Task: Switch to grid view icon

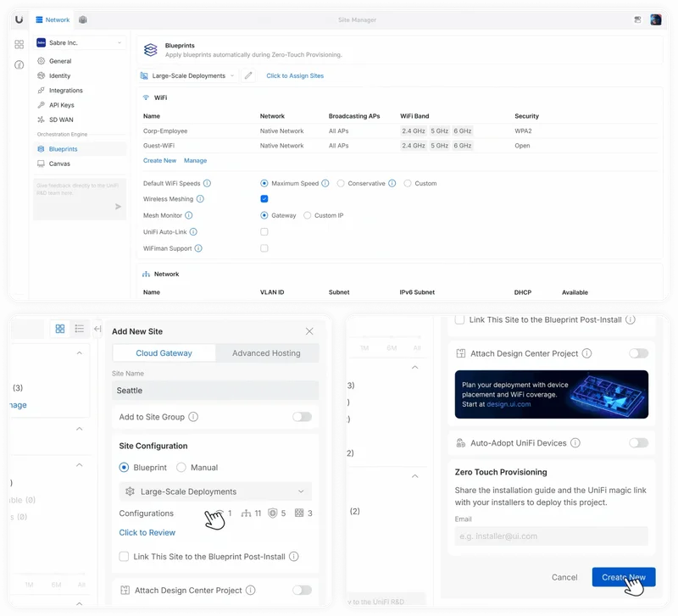Action: click(60, 329)
